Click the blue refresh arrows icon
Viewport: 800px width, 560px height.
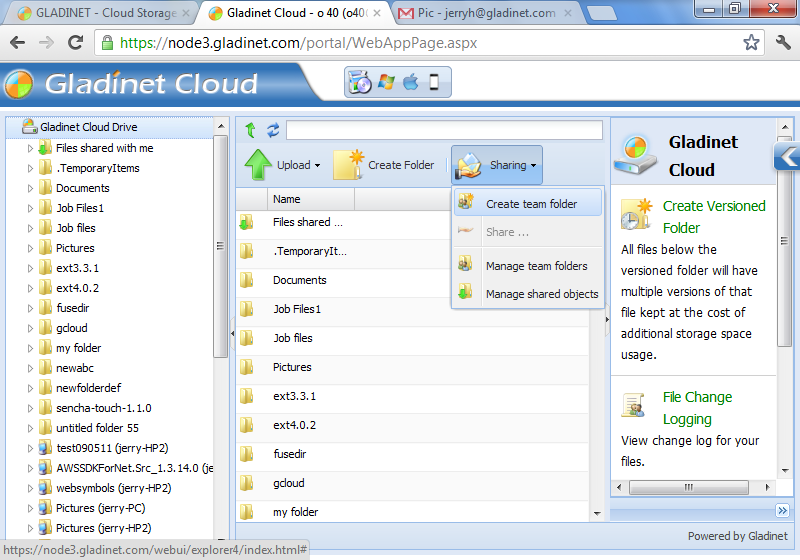(x=273, y=131)
